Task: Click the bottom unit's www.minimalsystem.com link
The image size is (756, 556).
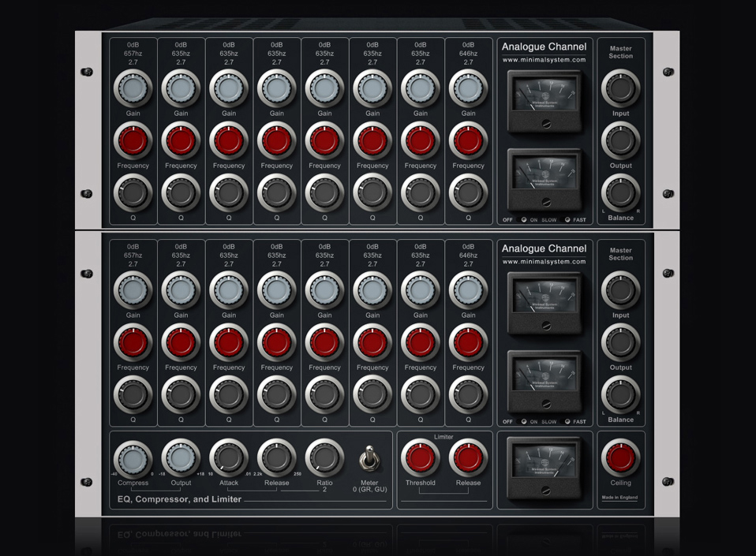Action: click(544, 262)
